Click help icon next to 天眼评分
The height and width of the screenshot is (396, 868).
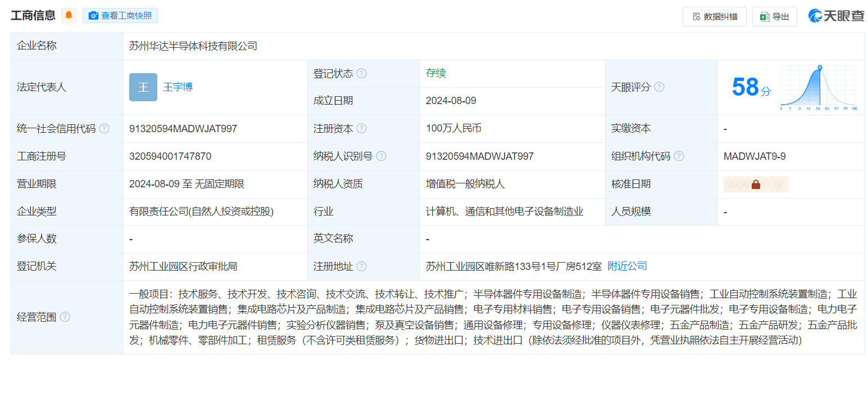click(x=659, y=87)
